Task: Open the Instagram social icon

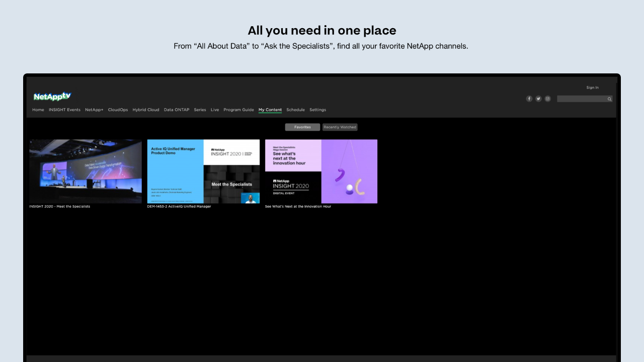Action: click(547, 99)
